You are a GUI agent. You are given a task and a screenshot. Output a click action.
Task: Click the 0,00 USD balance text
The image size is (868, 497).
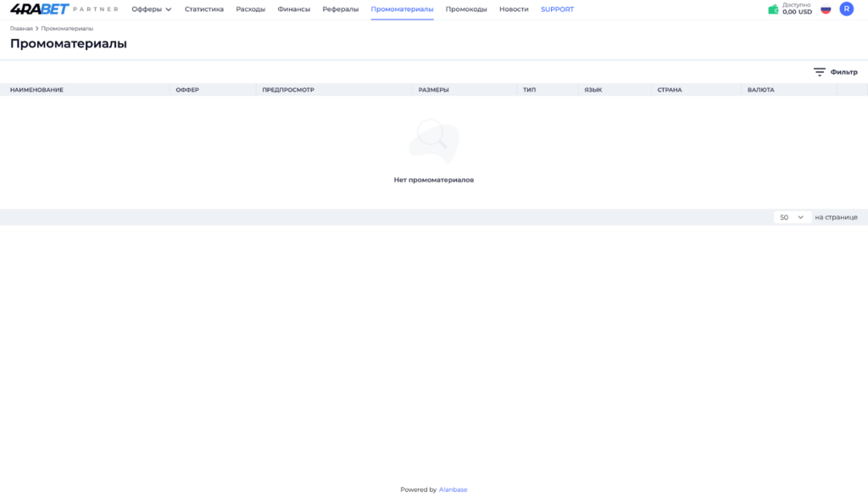pyautogui.click(x=797, y=12)
